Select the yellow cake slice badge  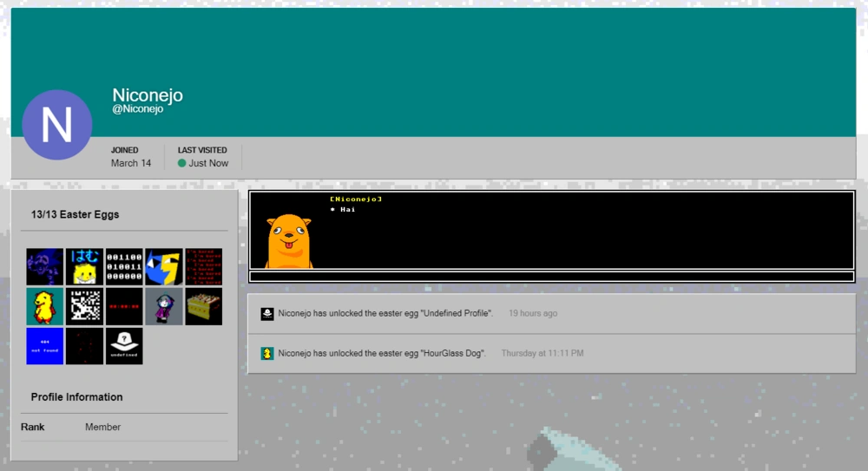pos(204,306)
